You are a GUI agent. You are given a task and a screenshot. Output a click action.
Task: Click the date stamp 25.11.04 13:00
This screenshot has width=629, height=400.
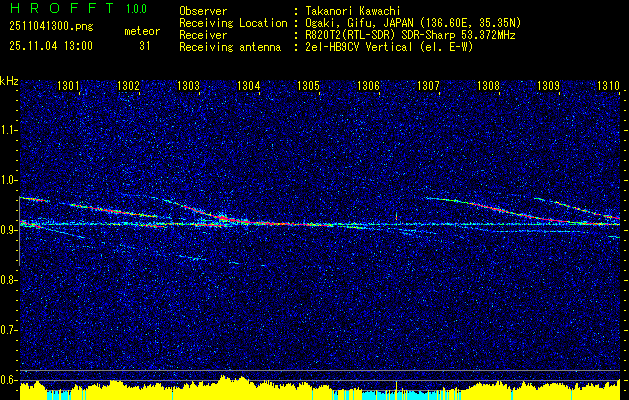point(51,46)
